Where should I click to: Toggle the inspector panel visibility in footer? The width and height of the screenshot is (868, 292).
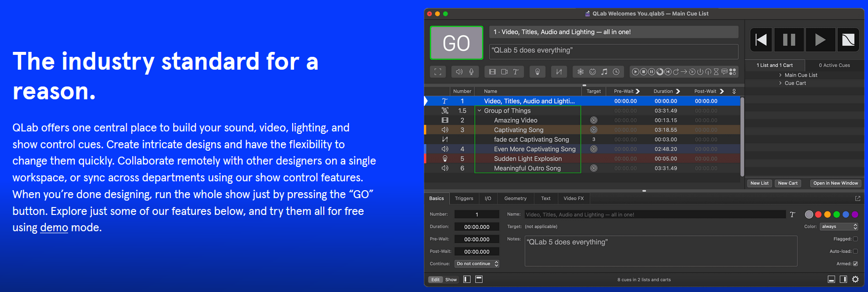pos(831,280)
